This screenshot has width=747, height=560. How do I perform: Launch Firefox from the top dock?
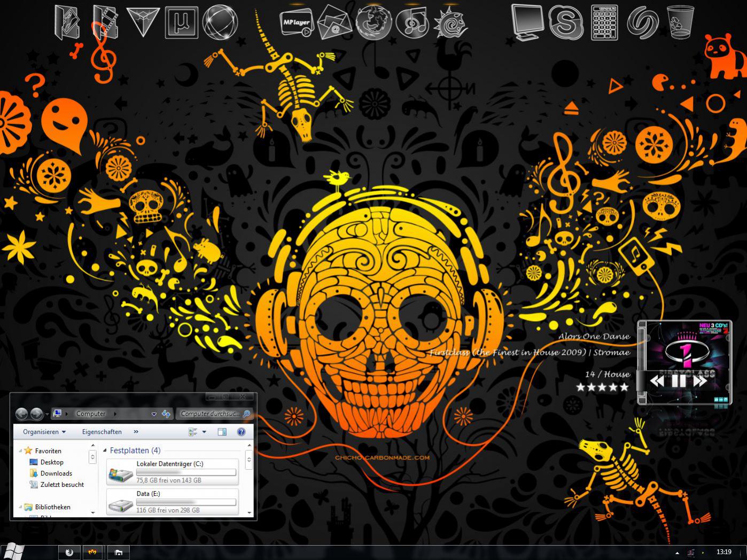pyautogui.click(x=374, y=24)
